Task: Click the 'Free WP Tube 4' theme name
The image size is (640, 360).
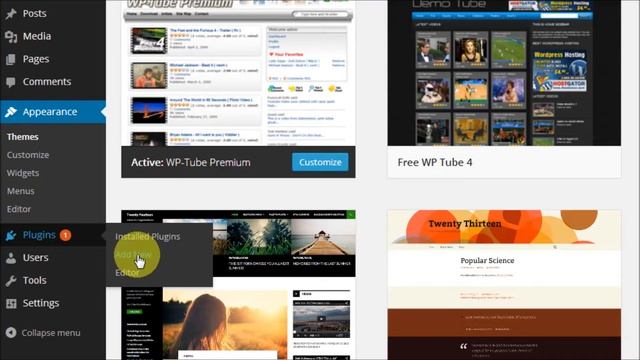Action: click(x=435, y=162)
